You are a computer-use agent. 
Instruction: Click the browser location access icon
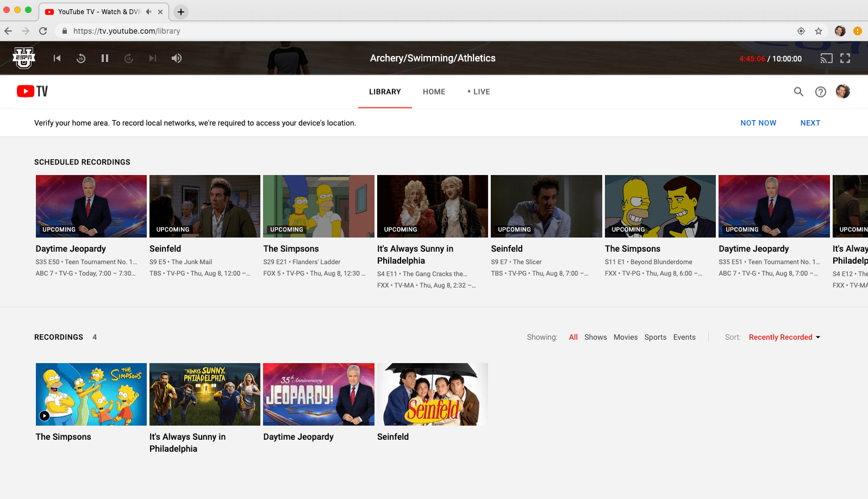(801, 31)
